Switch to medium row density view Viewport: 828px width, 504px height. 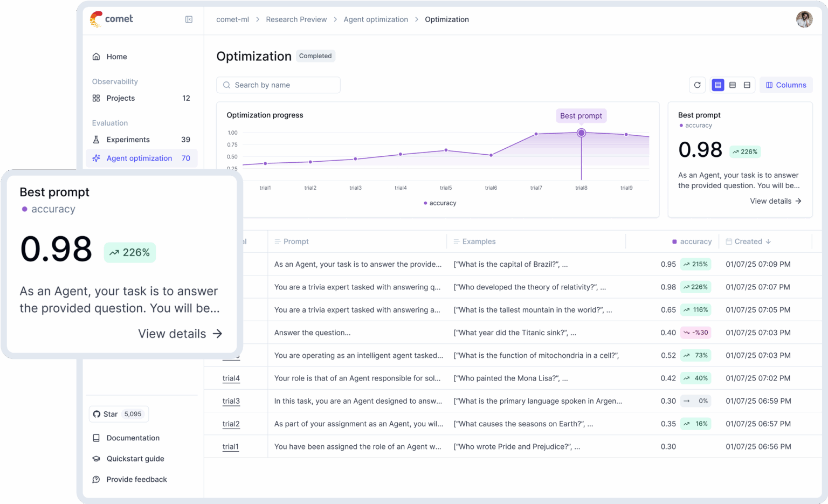[732, 85]
